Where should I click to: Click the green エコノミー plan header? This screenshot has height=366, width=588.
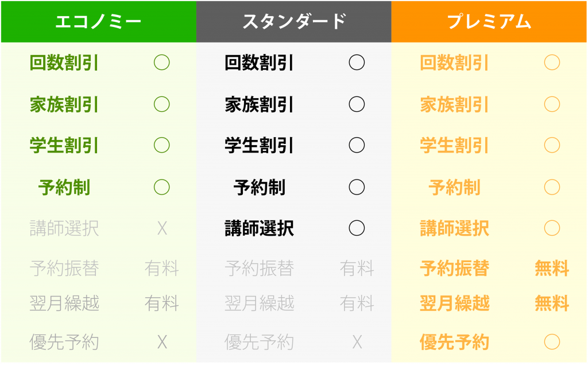point(99,22)
